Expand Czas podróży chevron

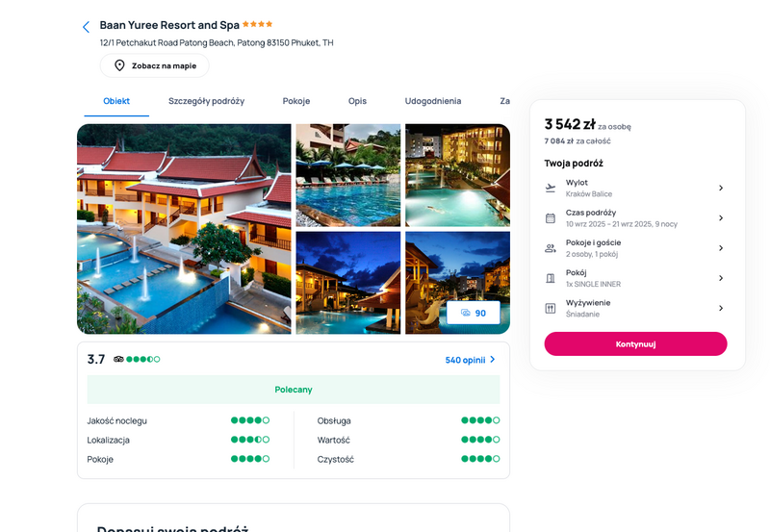[x=720, y=218]
